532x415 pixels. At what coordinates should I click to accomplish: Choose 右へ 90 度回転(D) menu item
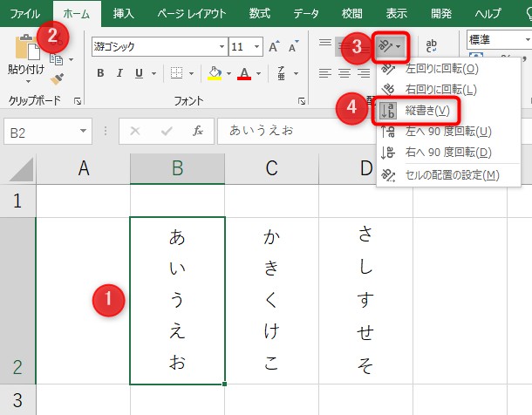(448, 153)
